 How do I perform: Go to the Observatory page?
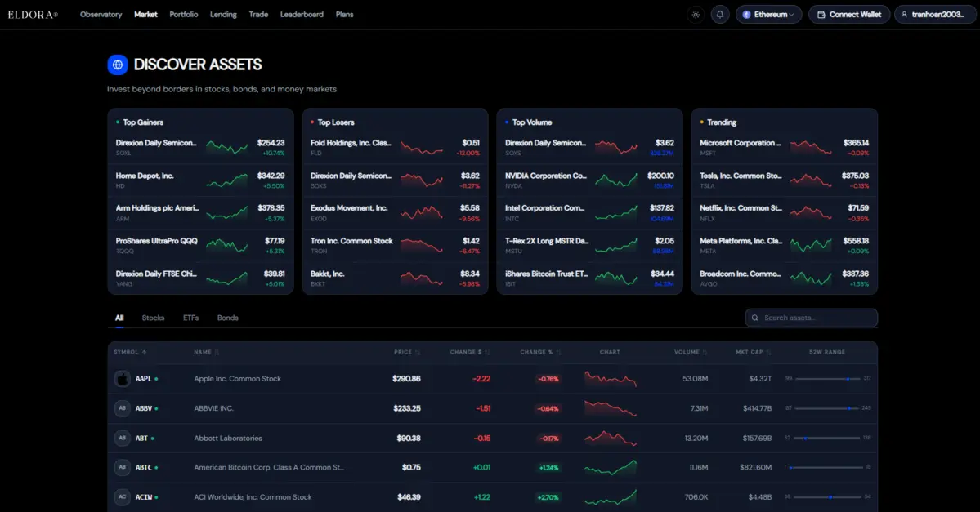tap(101, 15)
